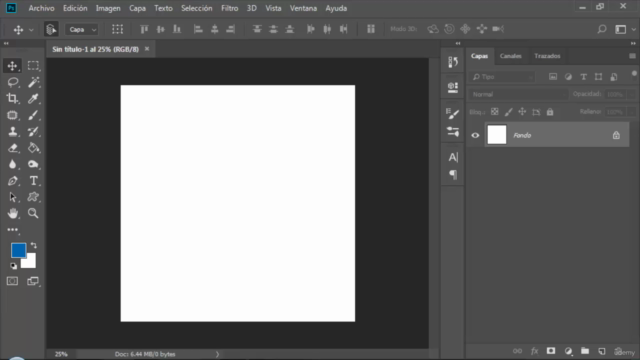Select the Eyedropper tool
640x360 pixels.
pos(33,98)
